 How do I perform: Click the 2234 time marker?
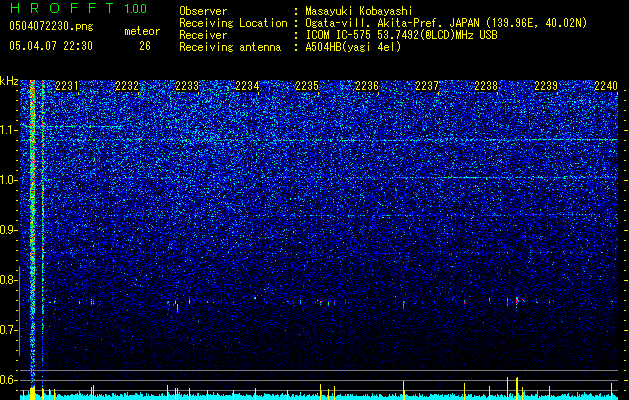[247, 86]
